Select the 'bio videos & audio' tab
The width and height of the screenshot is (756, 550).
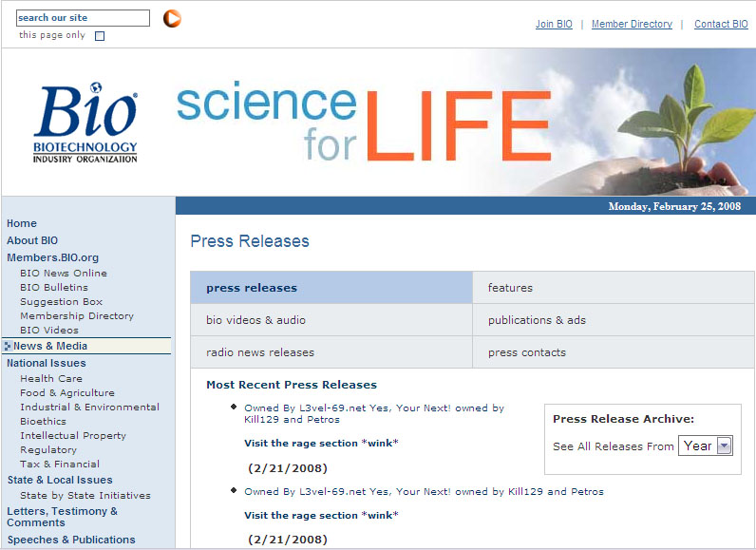pos(331,320)
